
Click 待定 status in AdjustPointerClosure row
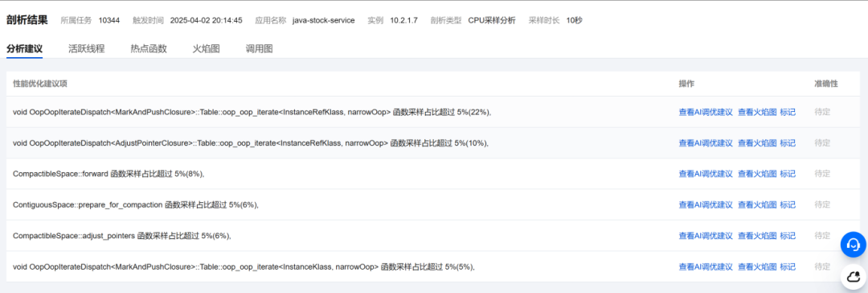pos(822,142)
